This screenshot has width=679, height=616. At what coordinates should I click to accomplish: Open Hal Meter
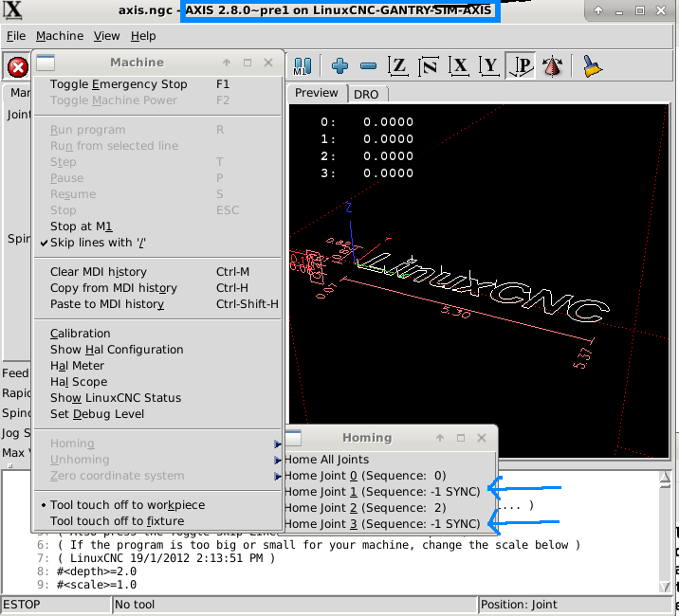click(157, 366)
